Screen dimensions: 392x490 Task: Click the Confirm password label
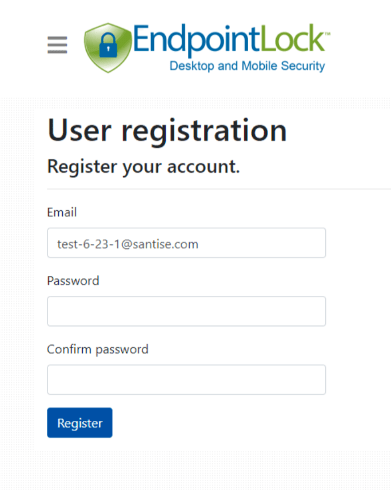coord(98,350)
